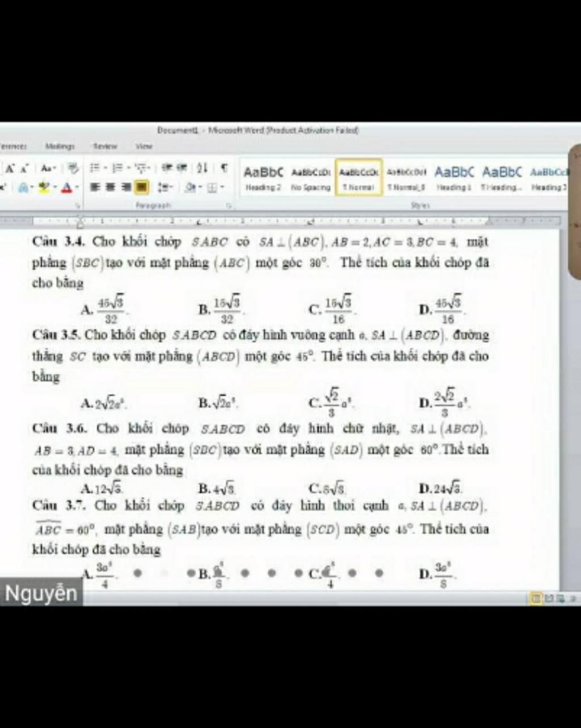Apply the Heading 2 style

pyautogui.click(x=263, y=178)
